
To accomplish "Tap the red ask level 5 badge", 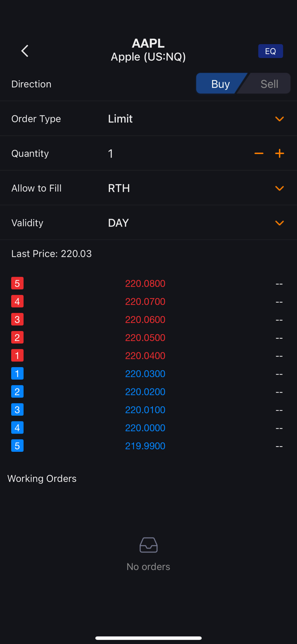I will pyautogui.click(x=17, y=283).
